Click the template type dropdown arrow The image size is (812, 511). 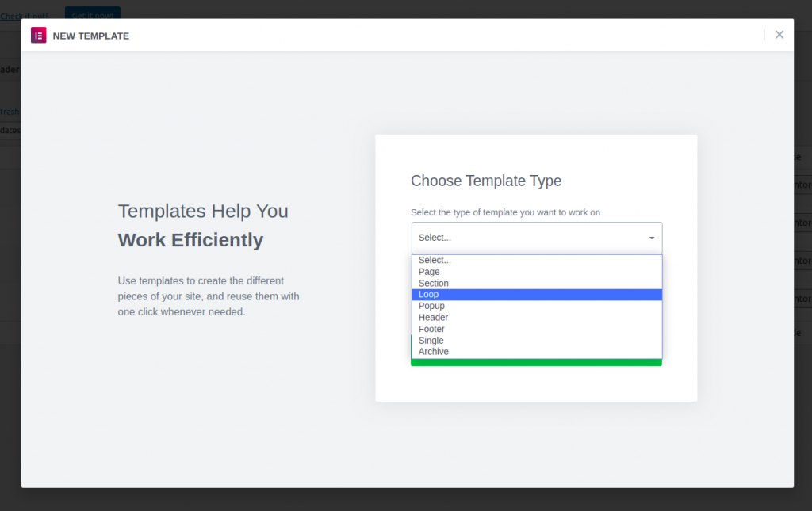click(651, 238)
